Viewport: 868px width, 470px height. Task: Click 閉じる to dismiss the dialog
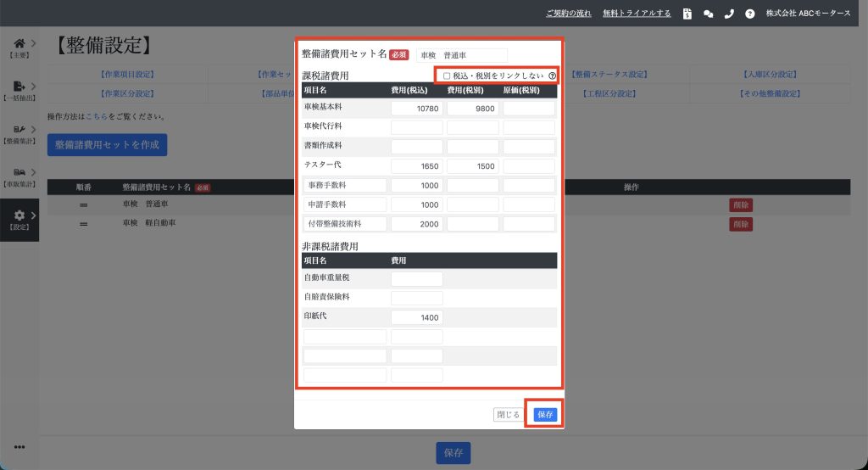tap(507, 415)
